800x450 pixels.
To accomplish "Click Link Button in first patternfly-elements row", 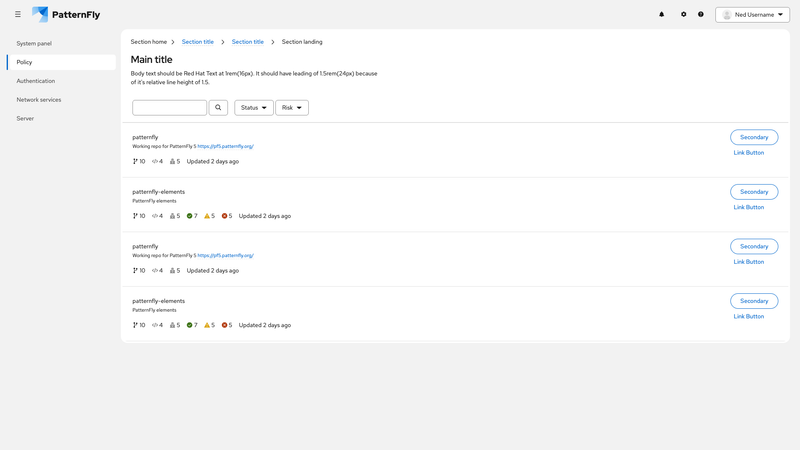I will tap(749, 207).
